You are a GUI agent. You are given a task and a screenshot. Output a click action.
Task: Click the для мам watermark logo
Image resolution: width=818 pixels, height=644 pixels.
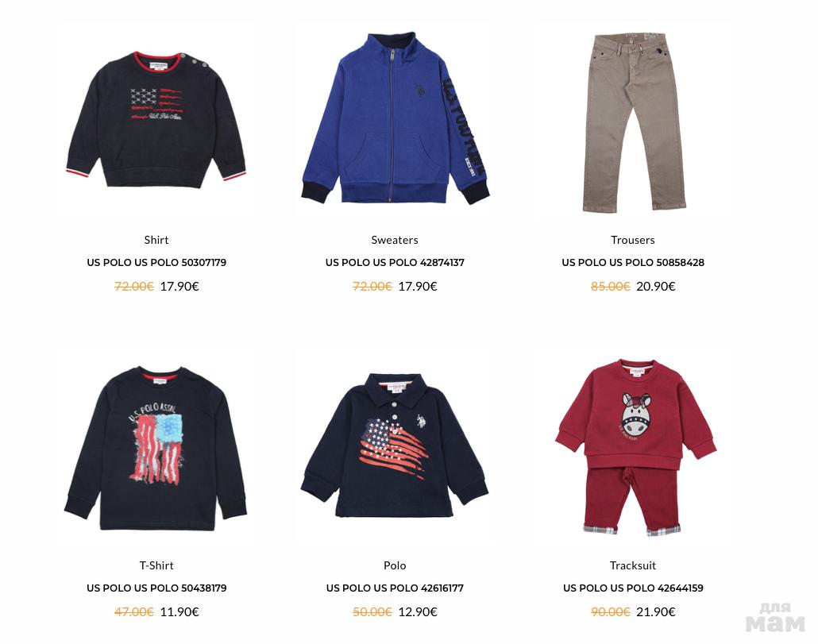(x=774, y=618)
